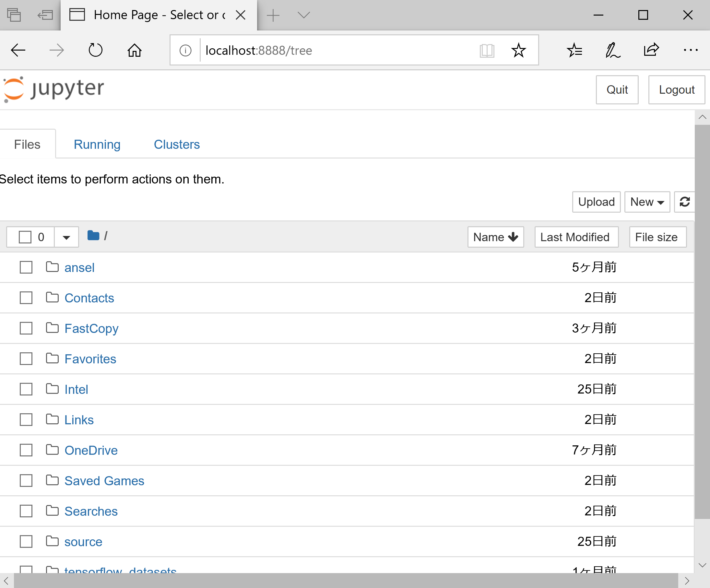The image size is (710, 588).
Task: Check the FastCopy folder checkbox
Action: (26, 328)
